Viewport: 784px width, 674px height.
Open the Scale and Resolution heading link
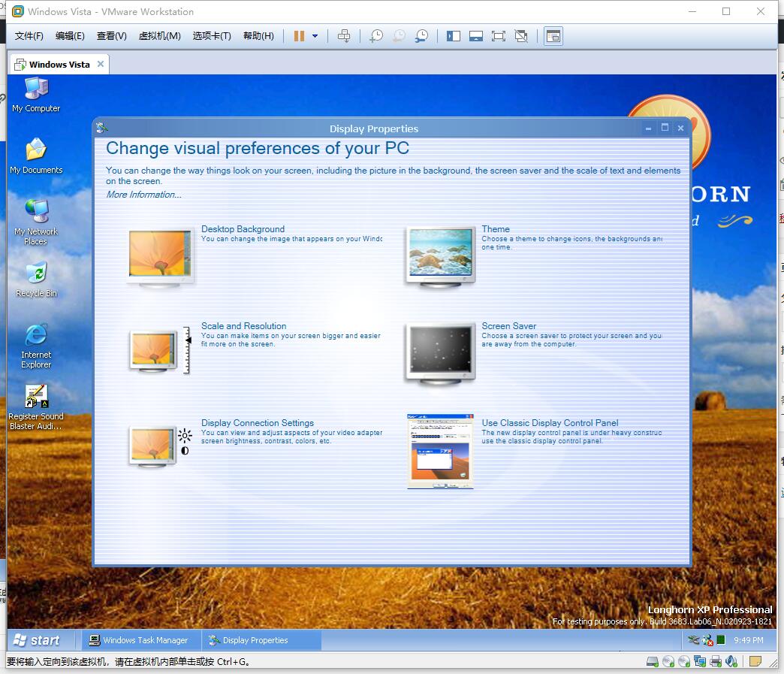(x=243, y=326)
